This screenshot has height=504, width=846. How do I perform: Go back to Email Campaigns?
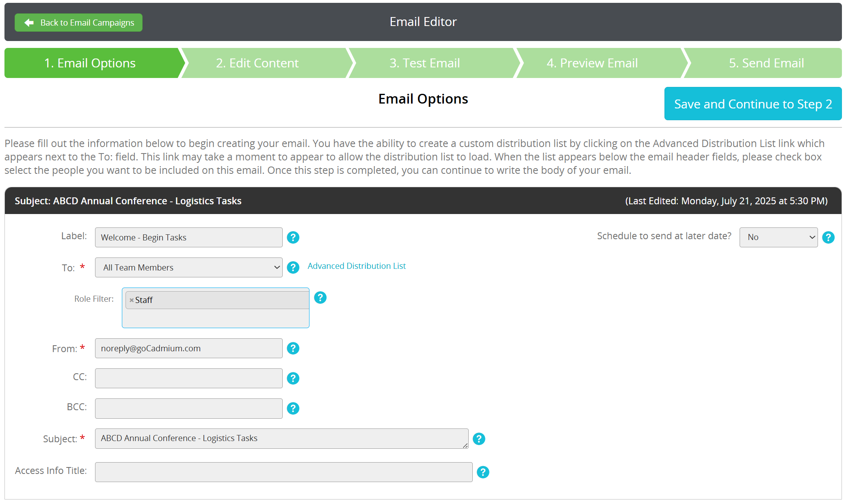[x=79, y=23]
